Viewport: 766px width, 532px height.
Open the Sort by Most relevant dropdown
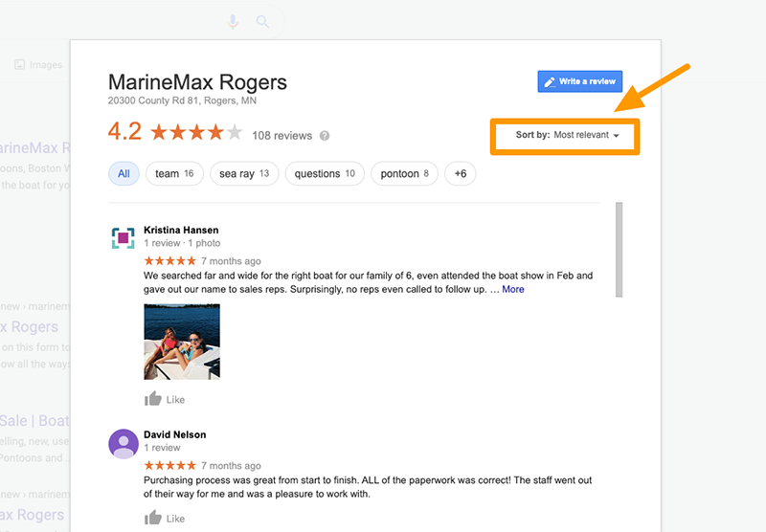tap(567, 135)
